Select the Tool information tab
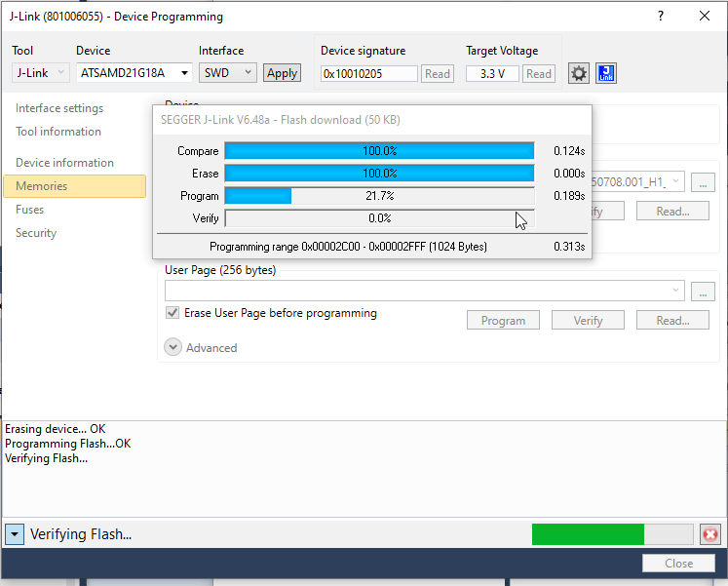Viewport: 728px width, 586px height. click(58, 132)
